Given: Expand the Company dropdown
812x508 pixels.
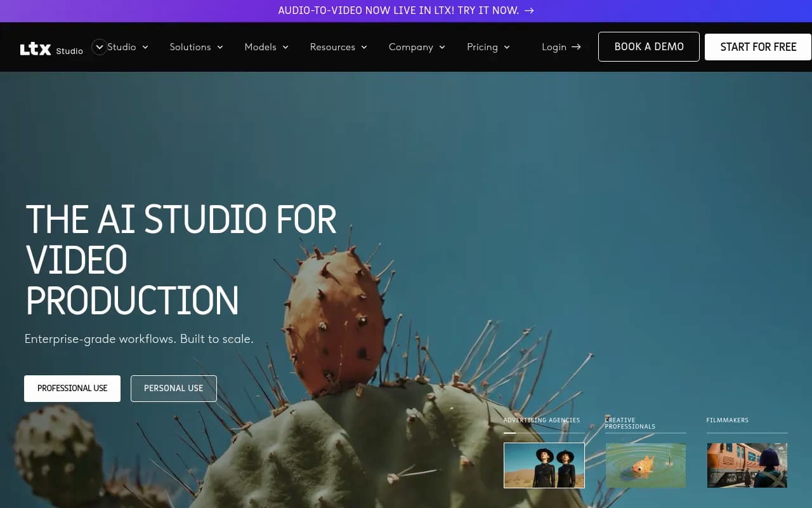Looking at the screenshot, I should [411, 47].
